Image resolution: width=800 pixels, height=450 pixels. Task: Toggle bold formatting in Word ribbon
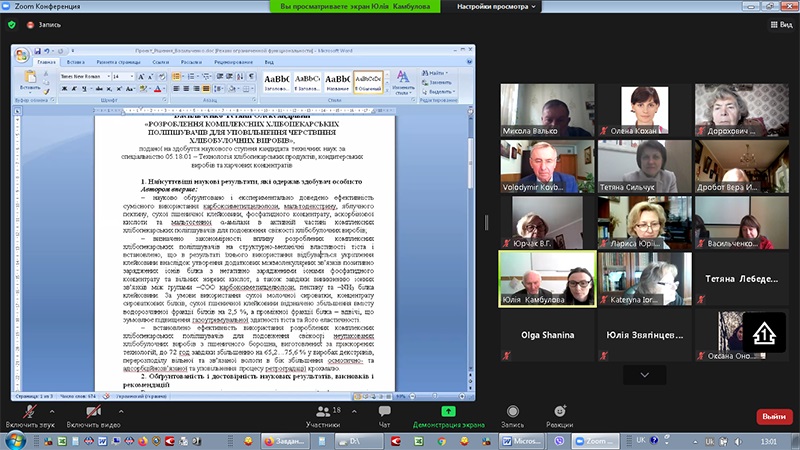pos(65,89)
